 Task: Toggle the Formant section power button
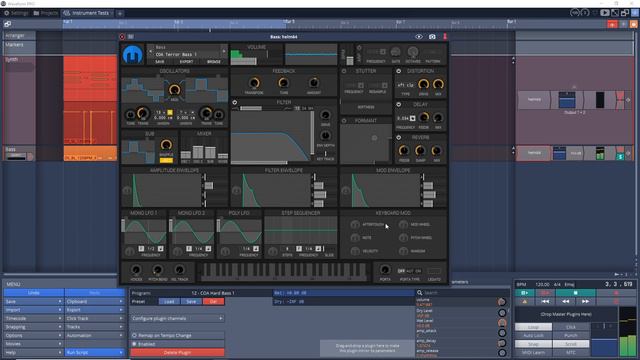(x=344, y=121)
